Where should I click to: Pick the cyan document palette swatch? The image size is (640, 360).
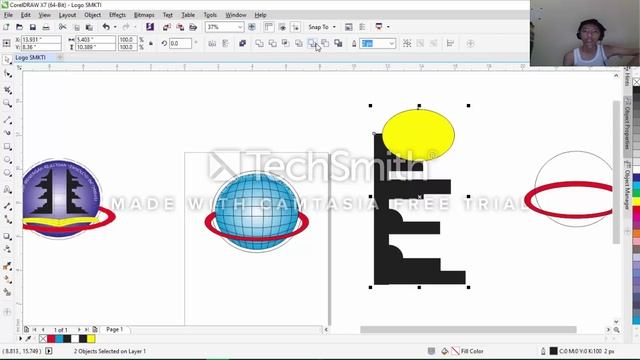[x=59, y=339]
